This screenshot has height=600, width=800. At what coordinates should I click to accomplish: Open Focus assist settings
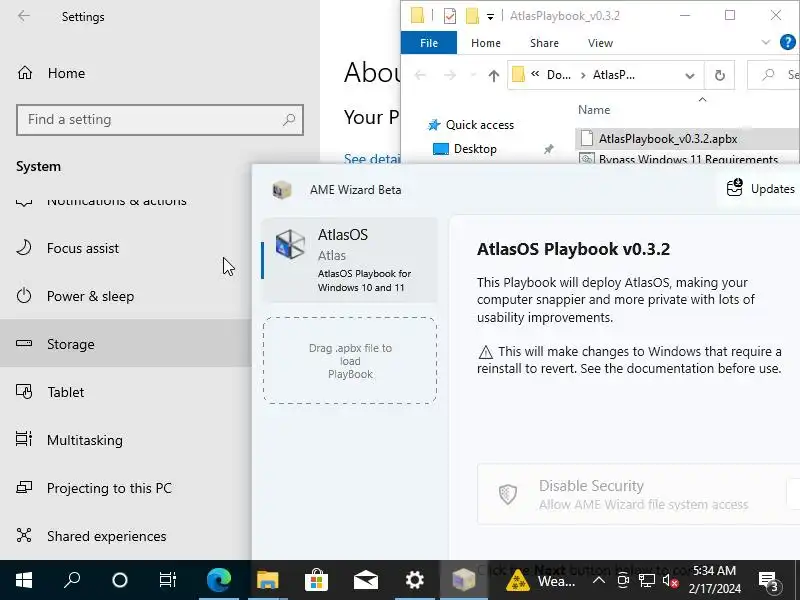point(126,248)
